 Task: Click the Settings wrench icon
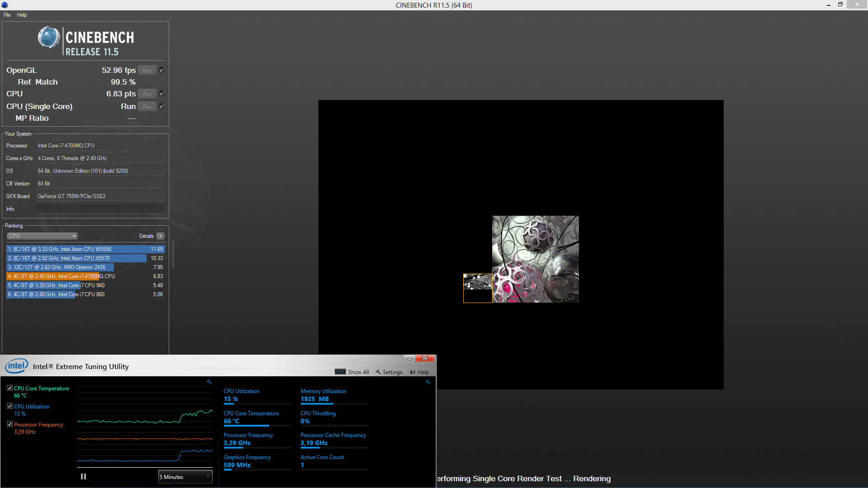coord(378,372)
